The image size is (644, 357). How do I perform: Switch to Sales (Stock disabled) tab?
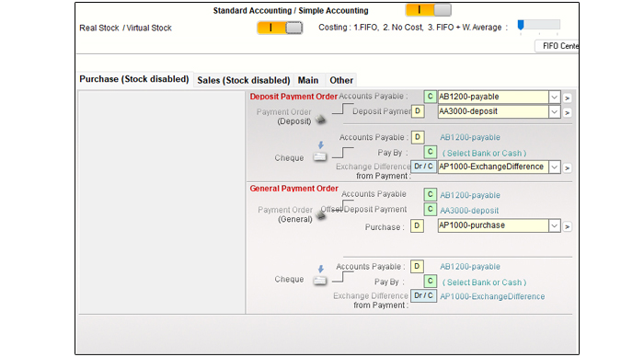(244, 80)
